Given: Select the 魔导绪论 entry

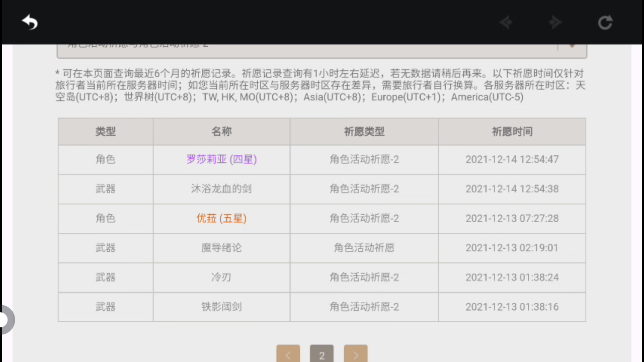Looking at the screenshot, I should (221, 248).
